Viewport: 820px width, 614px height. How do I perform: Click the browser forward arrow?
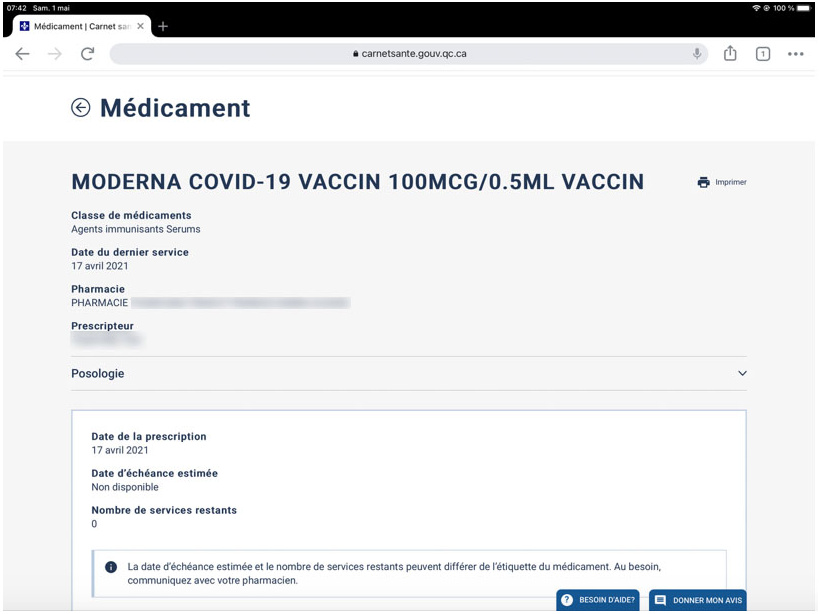click(x=54, y=54)
